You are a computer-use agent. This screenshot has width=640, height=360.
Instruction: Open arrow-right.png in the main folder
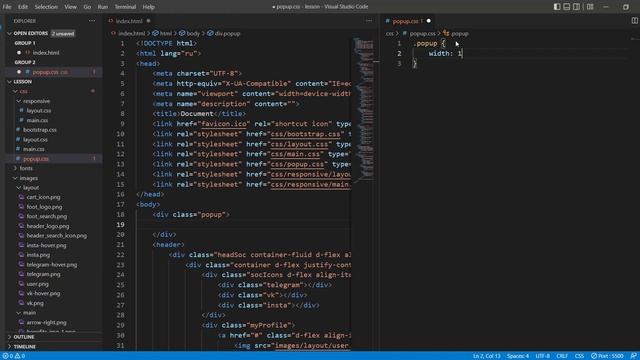[46, 322]
